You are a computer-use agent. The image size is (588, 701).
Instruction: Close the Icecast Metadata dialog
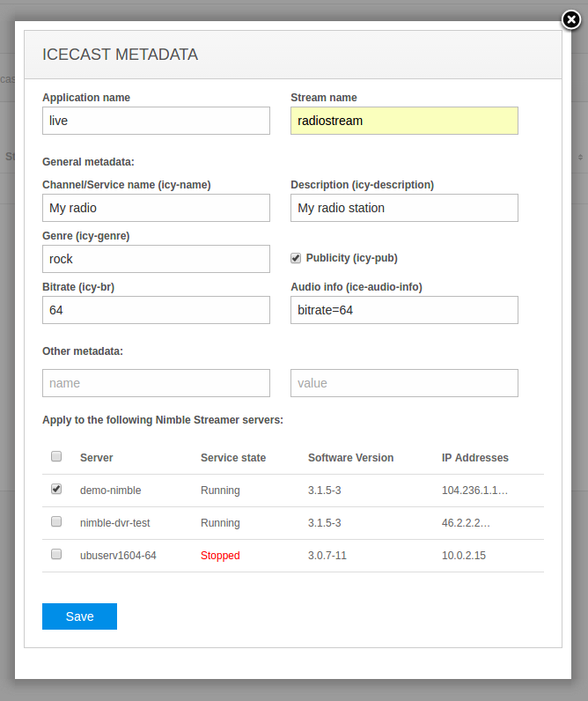tap(571, 19)
